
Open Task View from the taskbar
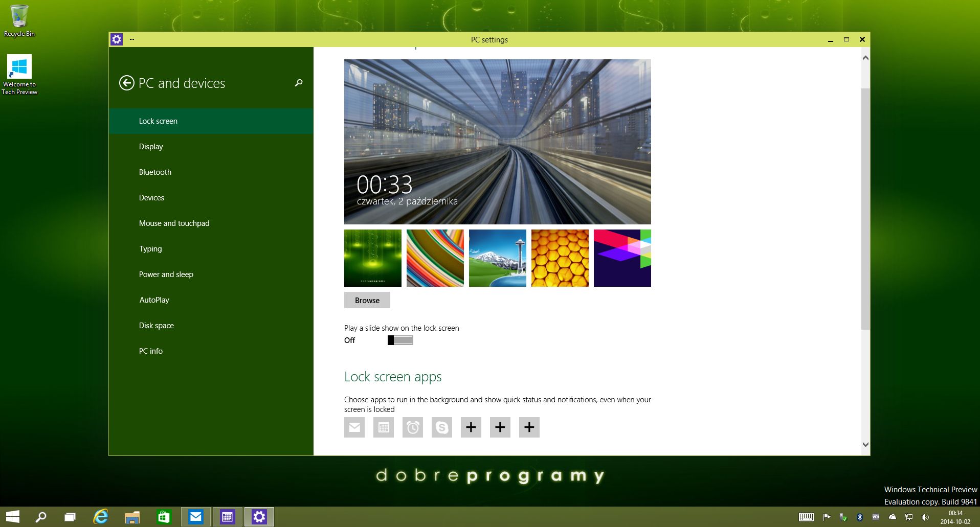[70, 517]
